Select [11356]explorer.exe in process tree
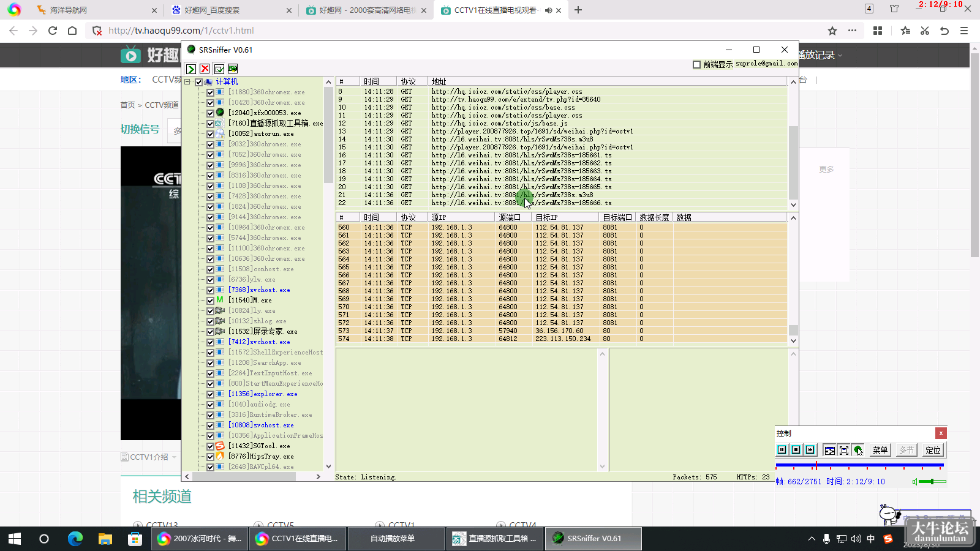 click(x=263, y=394)
